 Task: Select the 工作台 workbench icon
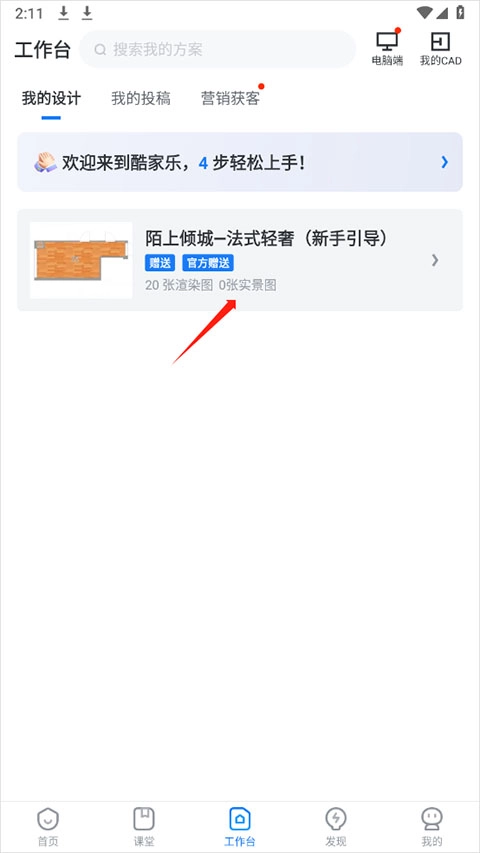(x=240, y=818)
